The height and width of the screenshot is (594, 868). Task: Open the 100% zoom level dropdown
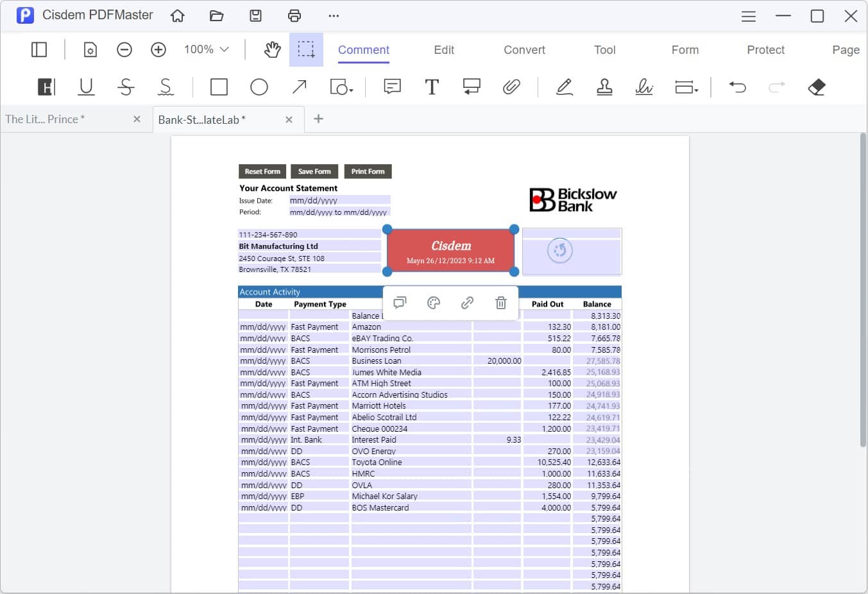pos(206,49)
